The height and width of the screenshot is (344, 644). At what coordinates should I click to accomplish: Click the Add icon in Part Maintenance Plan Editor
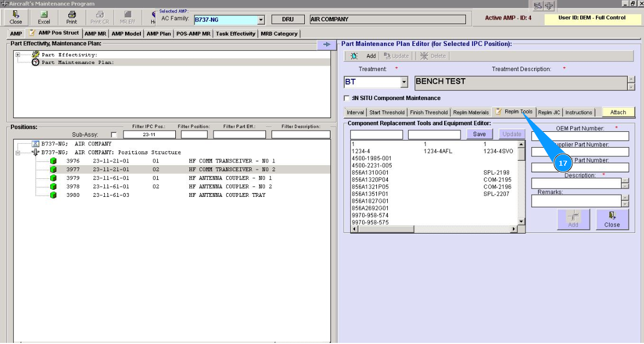click(x=355, y=56)
